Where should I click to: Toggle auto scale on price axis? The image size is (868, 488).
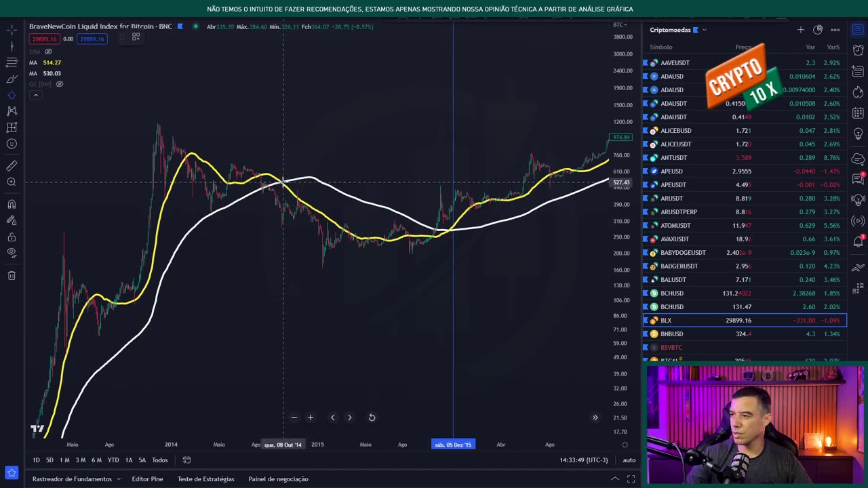[629, 460]
